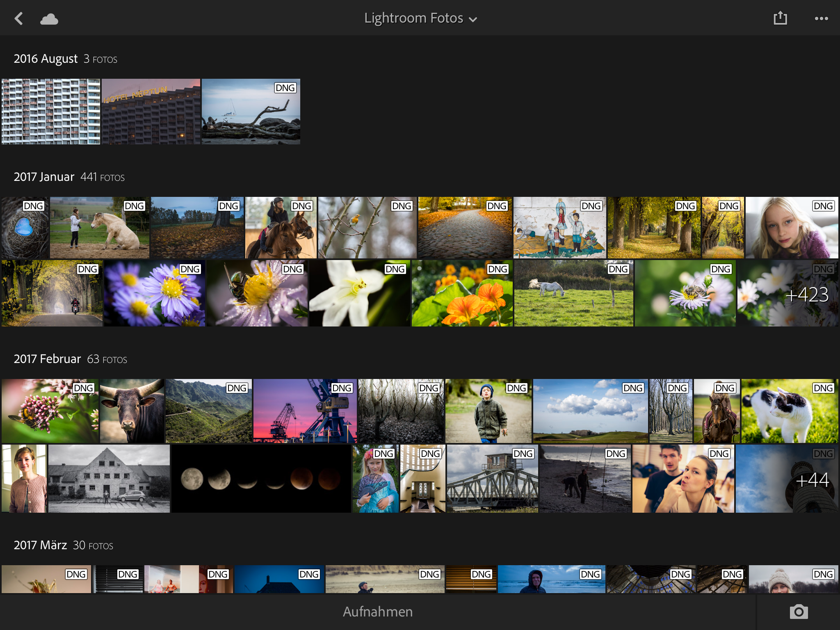
Task: Open the harbor cranes at sunset photo
Action: pyautogui.click(x=305, y=411)
